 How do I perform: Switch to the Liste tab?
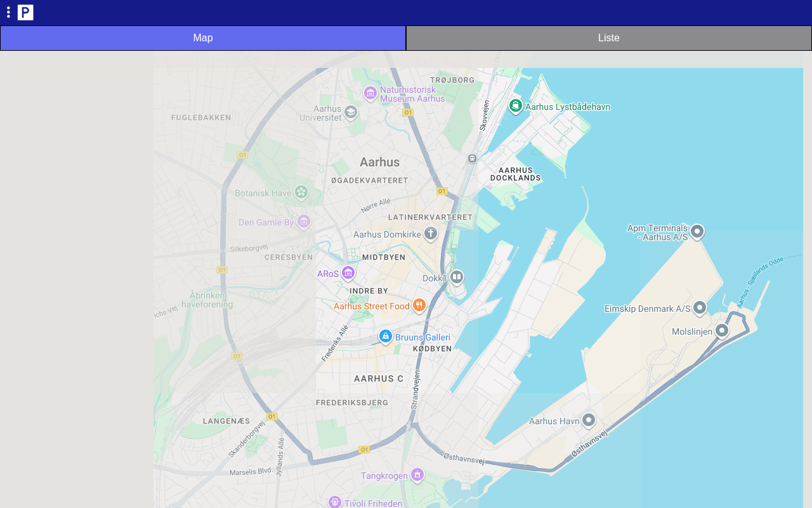pos(608,38)
